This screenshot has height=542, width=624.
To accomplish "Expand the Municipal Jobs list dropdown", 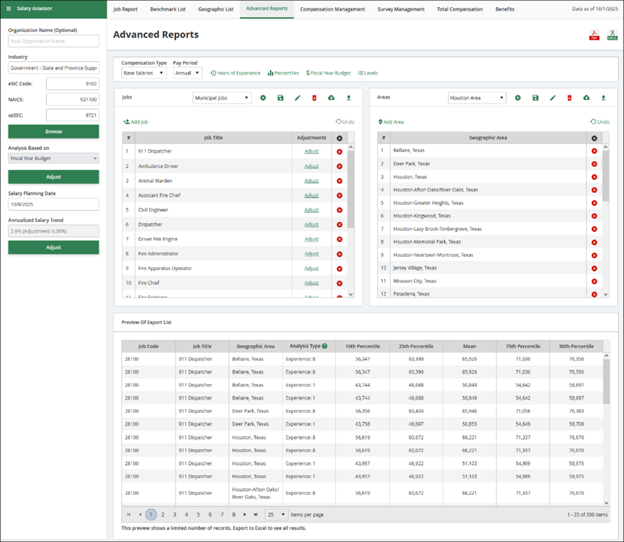I will click(222, 98).
